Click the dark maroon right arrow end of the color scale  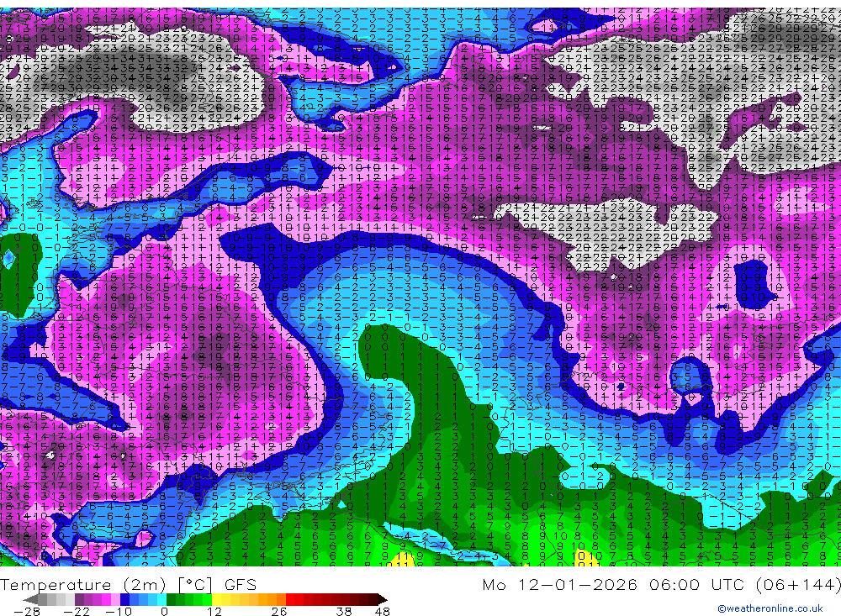[x=383, y=600]
